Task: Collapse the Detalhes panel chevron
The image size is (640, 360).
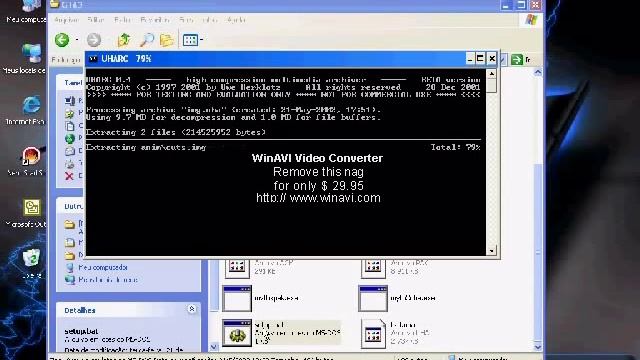Action: (192, 309)
